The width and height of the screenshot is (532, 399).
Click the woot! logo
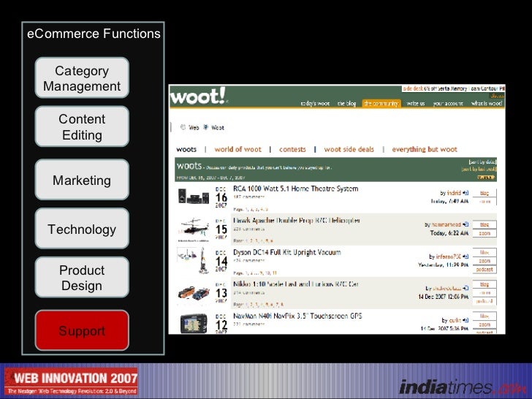[x=198, y=96]
